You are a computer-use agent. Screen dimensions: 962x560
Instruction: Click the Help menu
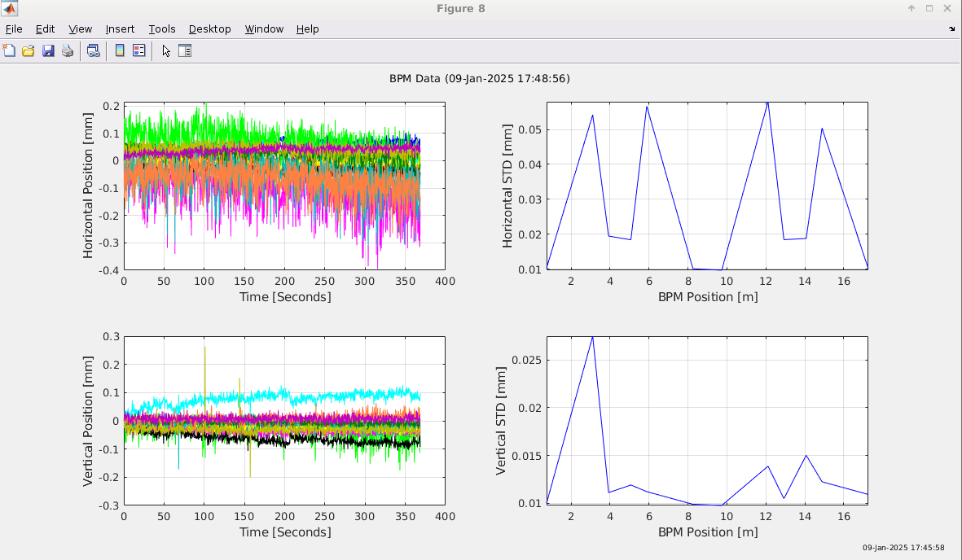[x=307, y=29]
